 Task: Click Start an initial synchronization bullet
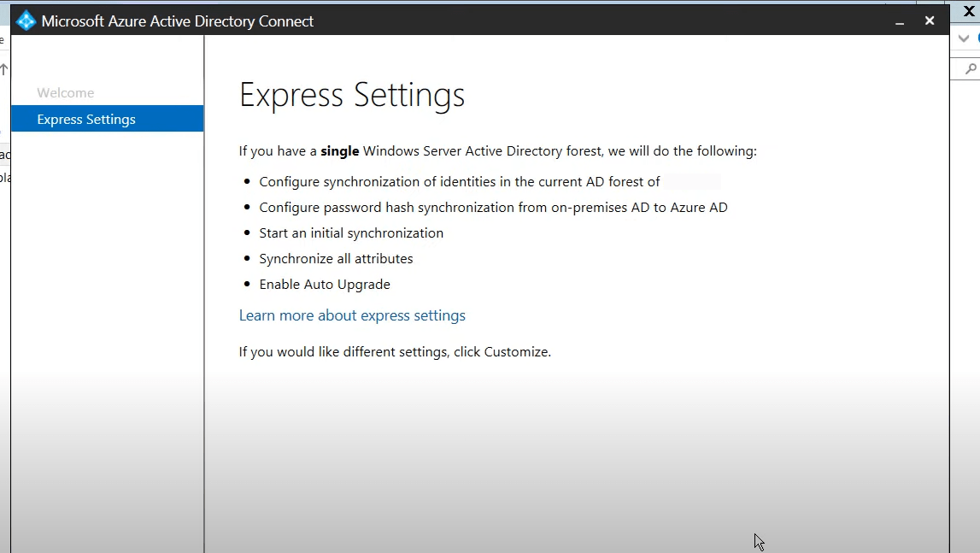[x=351, y=232]
